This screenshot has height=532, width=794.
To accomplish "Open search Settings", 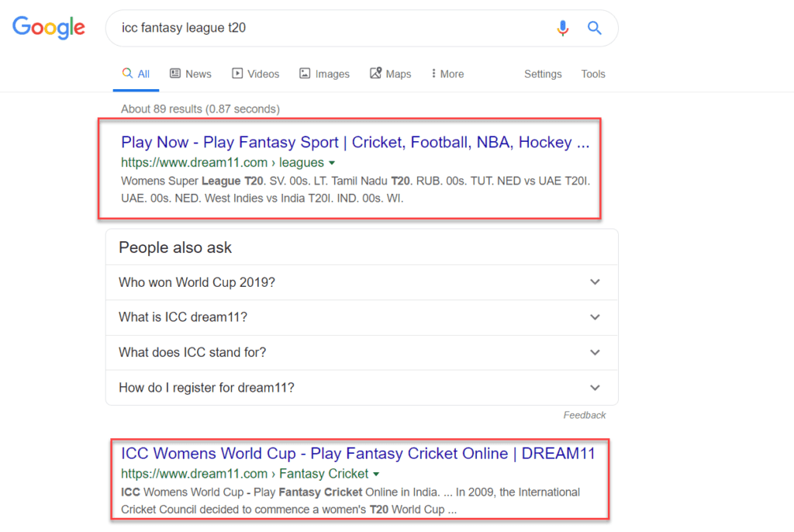I will 543,74.
